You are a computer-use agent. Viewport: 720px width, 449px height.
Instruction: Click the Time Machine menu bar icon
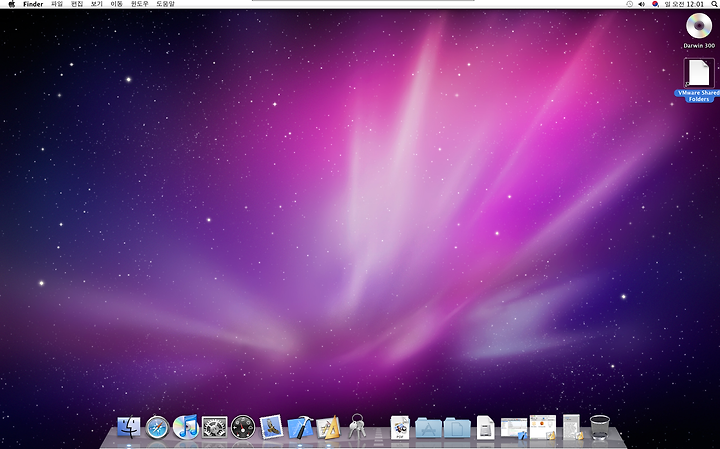(x=629, y=4)
